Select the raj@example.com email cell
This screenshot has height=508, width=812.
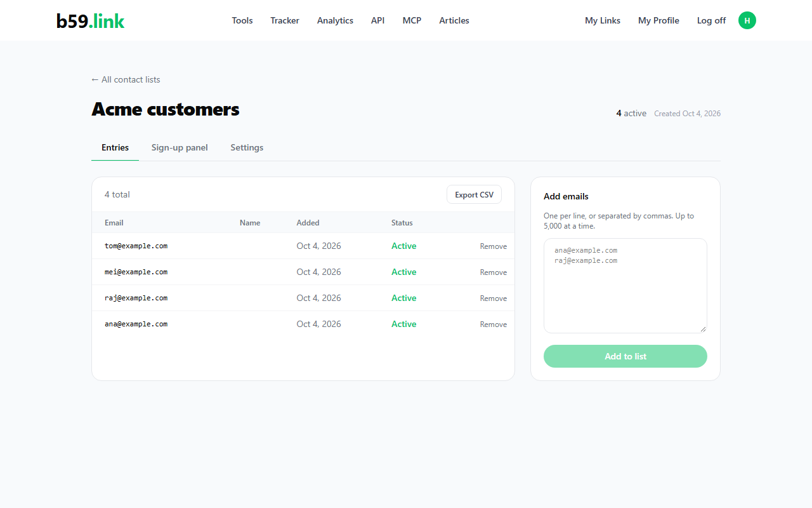point(136,298)
